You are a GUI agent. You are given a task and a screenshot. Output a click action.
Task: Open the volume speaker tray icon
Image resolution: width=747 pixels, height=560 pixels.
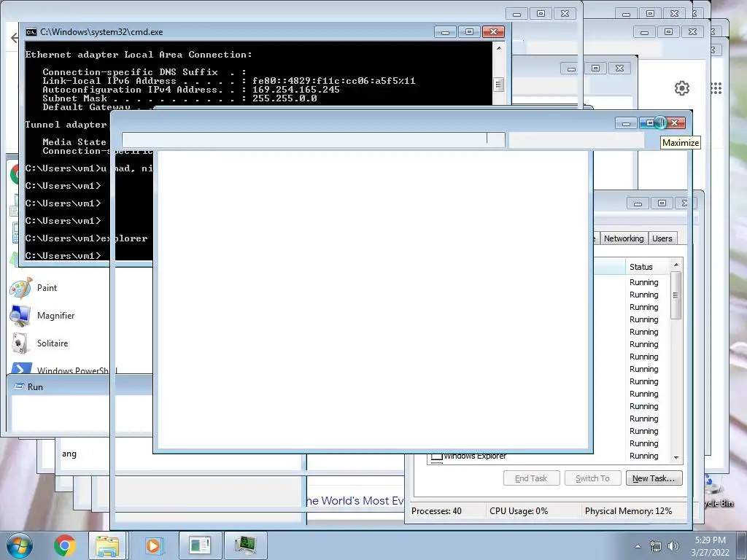tap(673, 546)
